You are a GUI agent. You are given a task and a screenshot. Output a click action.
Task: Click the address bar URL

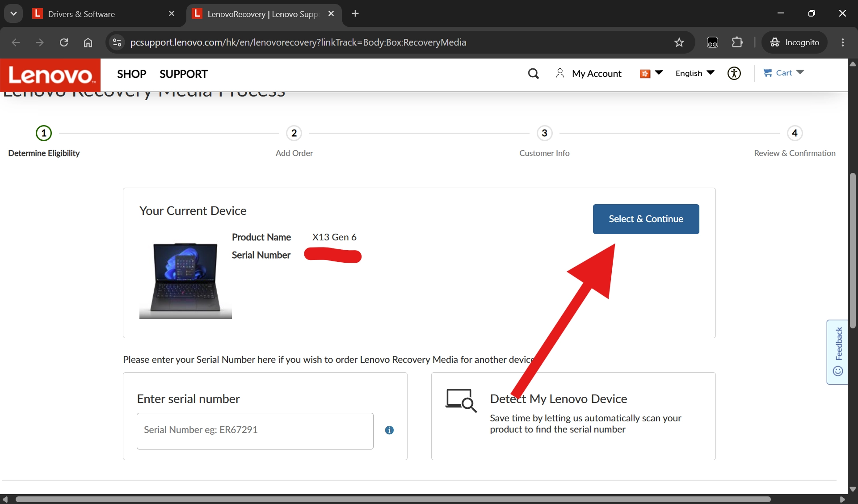(298, 42)
